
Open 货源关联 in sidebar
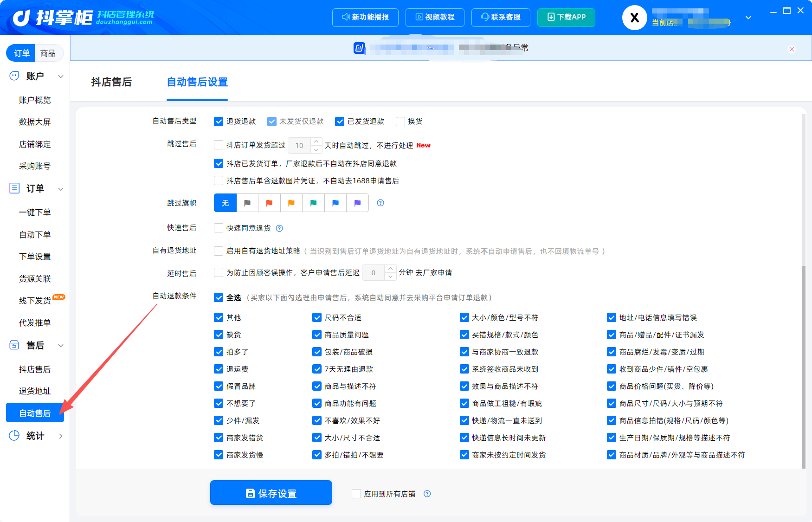coord(35,279)
